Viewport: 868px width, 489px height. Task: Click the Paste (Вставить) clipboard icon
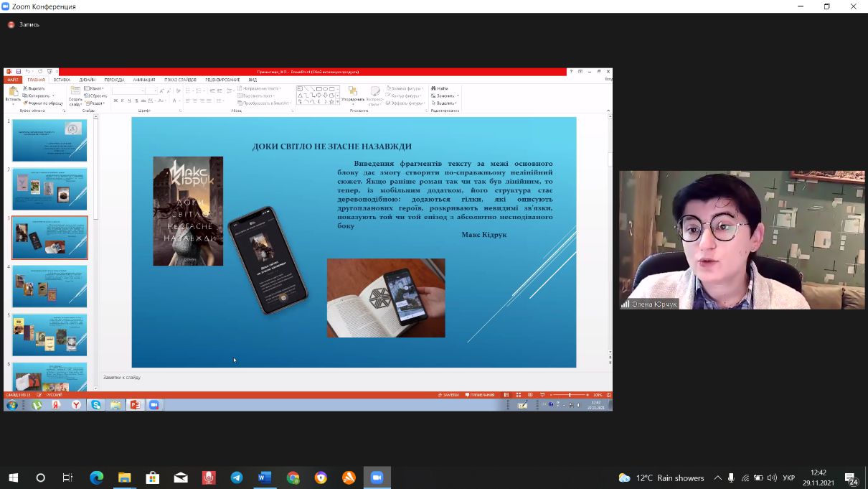(x=12, y=92)
